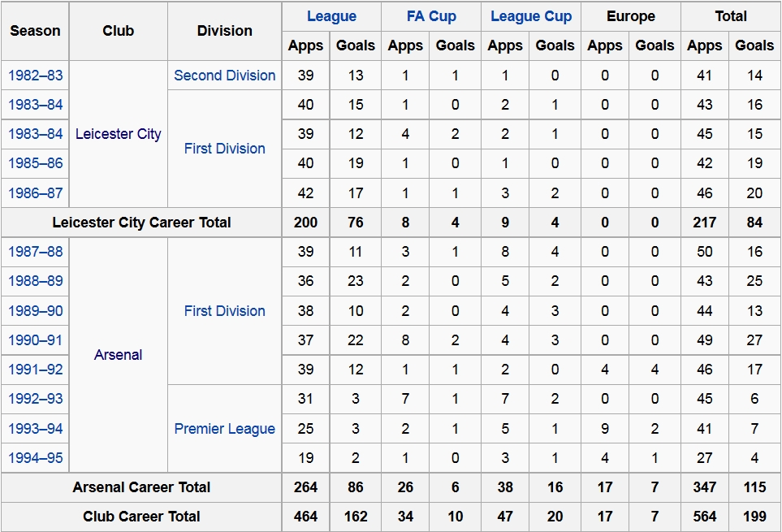Click the 1991–92 season link

(x=36, y=370)
